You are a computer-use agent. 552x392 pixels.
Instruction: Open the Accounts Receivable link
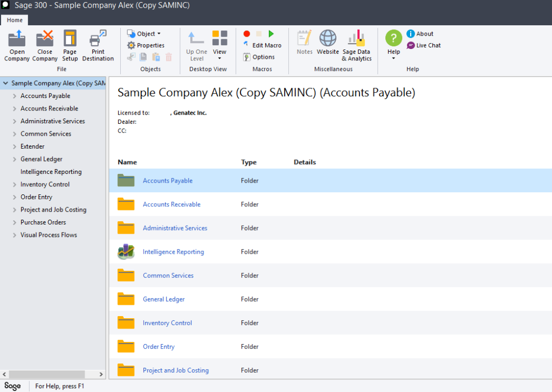(171, 204)
